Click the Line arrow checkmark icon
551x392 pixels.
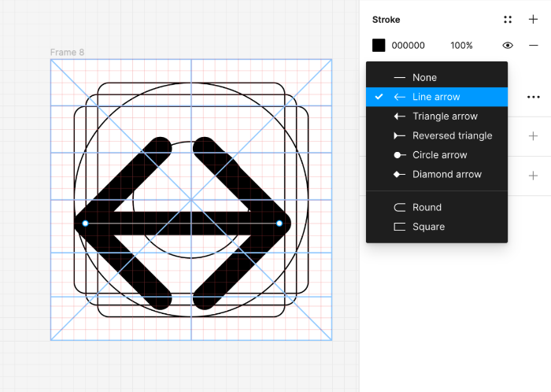[379, 97]
